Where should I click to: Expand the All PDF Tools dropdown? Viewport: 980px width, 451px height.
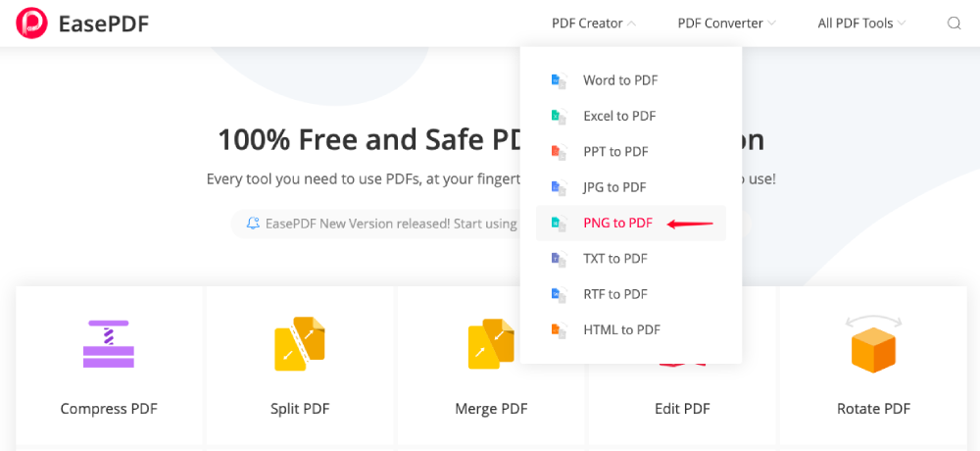point(861,24)
